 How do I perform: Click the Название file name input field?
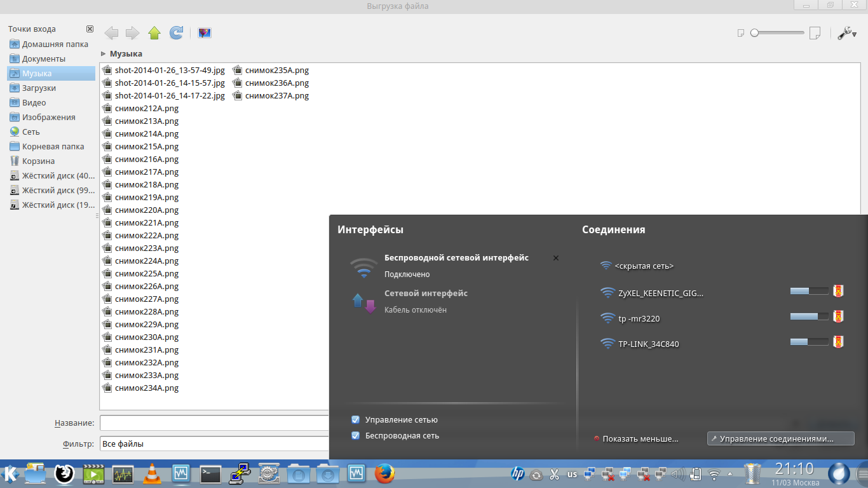tap(214, 423)
